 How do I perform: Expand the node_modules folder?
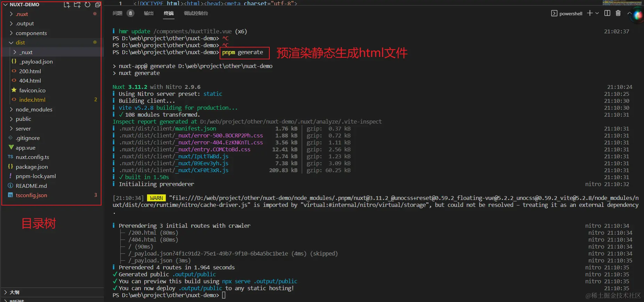[x=11, y=109]
